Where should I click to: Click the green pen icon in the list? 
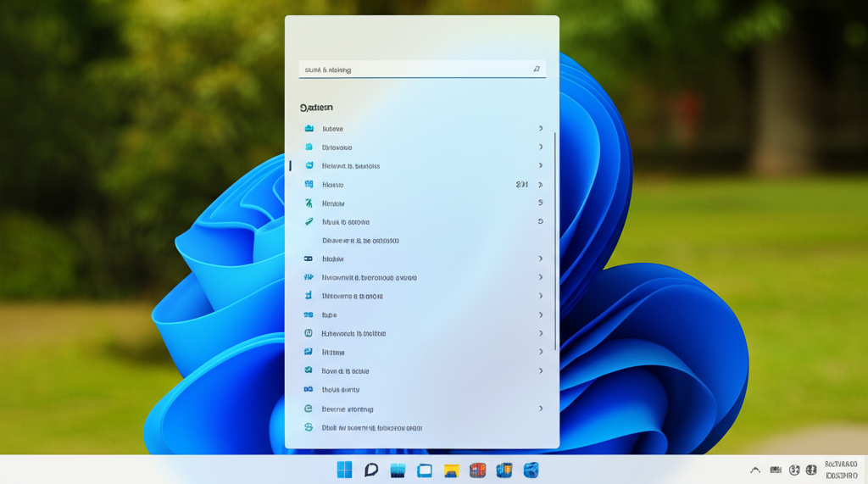coord(309,222)
